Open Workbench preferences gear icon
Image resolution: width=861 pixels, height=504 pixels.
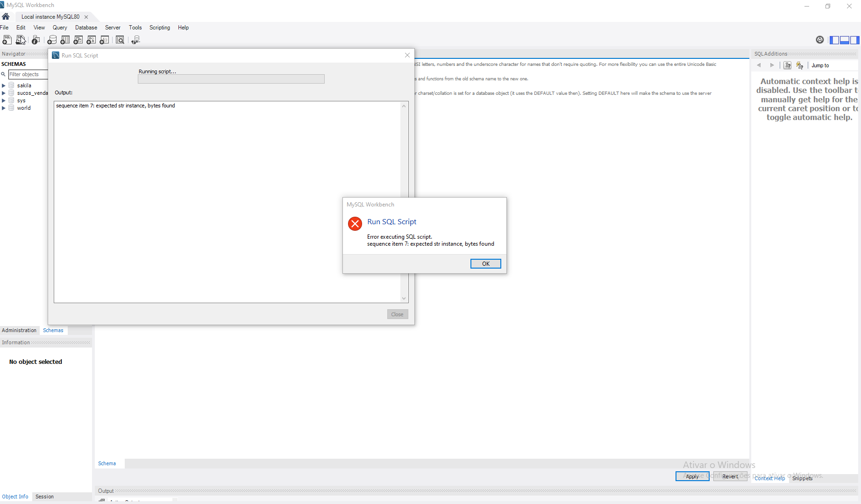820,40
